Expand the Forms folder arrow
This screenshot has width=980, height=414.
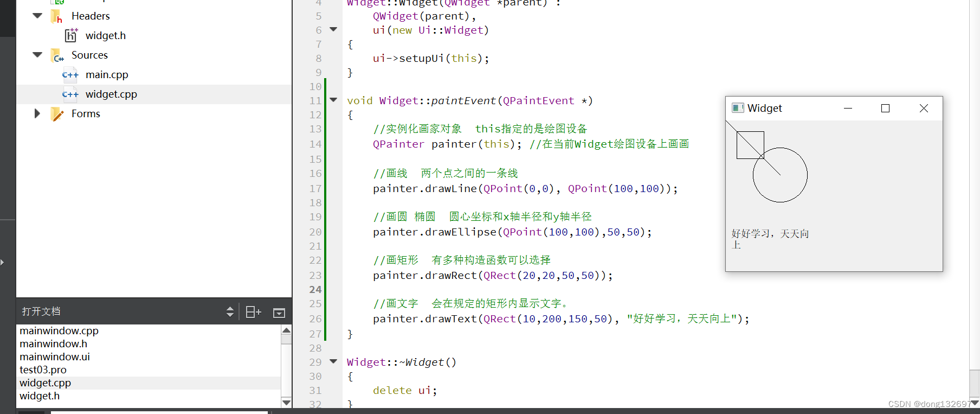pyautogui.click(x=37, y=113)
